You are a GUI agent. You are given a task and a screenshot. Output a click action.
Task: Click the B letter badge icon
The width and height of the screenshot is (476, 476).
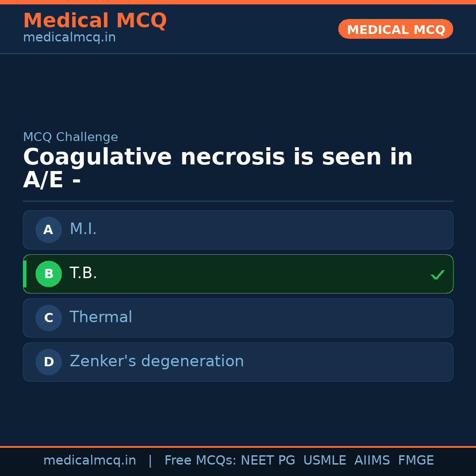[48, 274]
